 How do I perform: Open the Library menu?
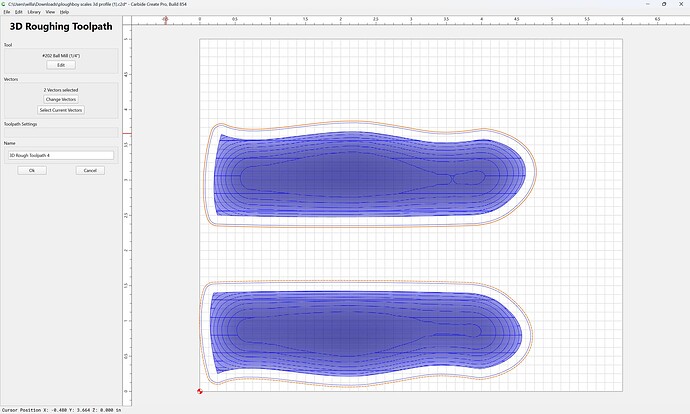34,12
